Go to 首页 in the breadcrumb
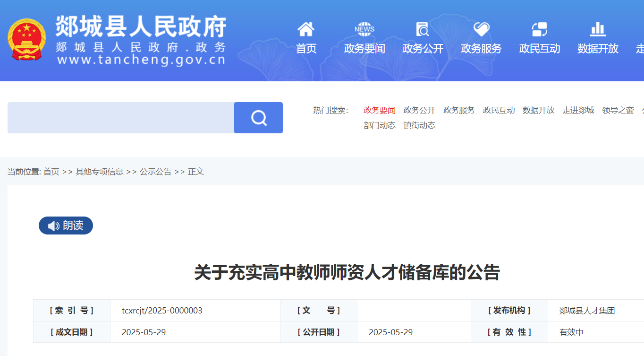The width and height of the screenshot is (644, 356). (x=51, y=172)
